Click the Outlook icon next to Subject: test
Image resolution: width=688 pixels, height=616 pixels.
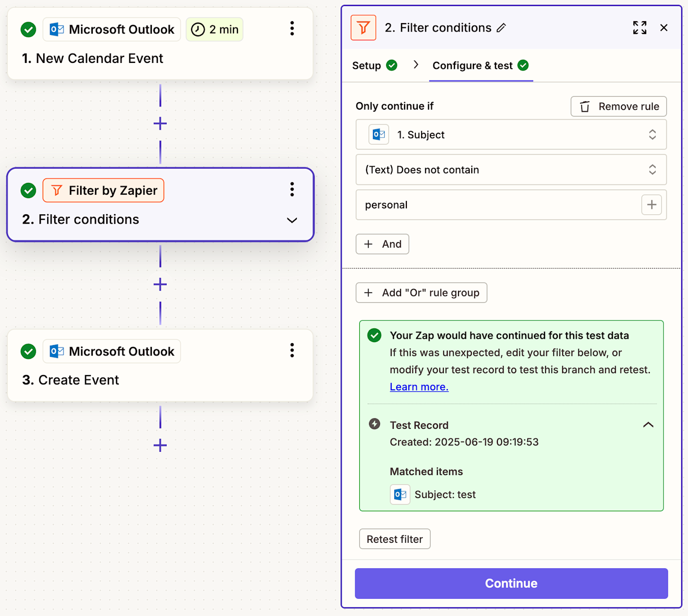pos(400,495)
